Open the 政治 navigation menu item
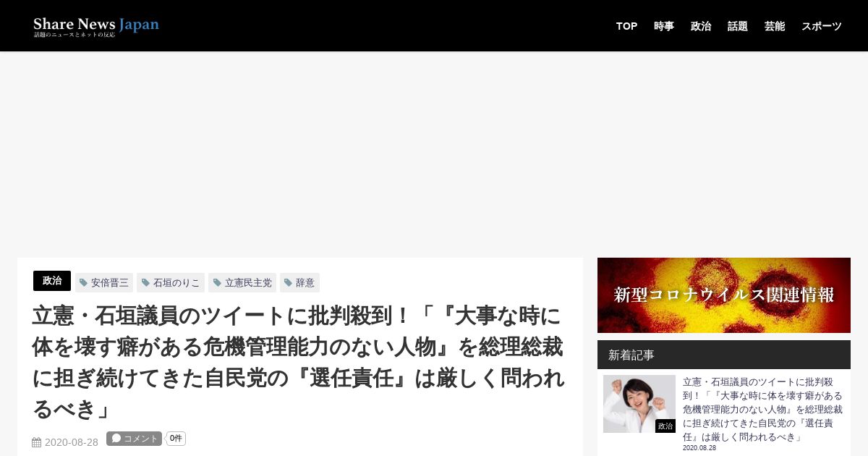Viewport: 868px width, 456px height. (x=701, y=26)
